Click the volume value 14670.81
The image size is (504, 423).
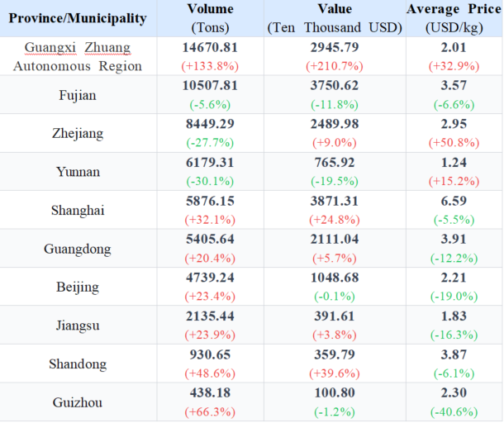[x=210, y=48]
